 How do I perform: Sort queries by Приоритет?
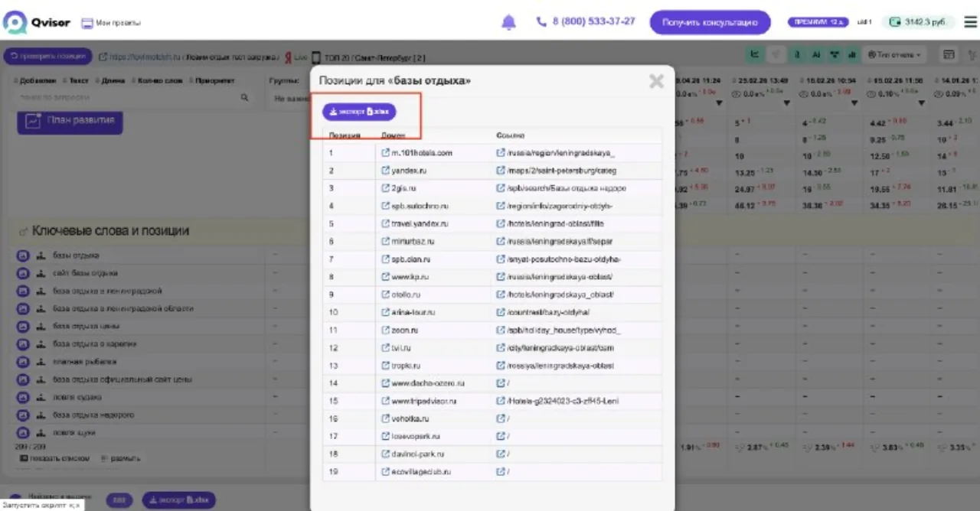point(211,80)
